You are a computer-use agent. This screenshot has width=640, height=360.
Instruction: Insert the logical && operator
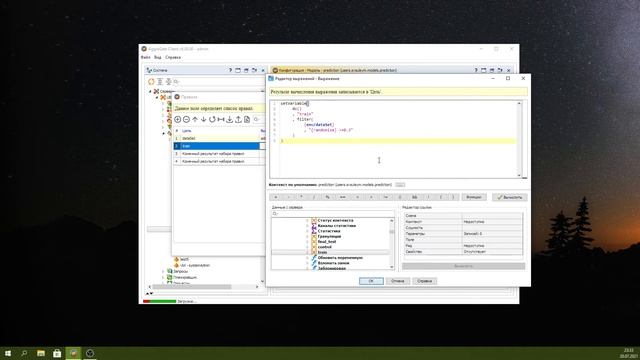[414, 197]
